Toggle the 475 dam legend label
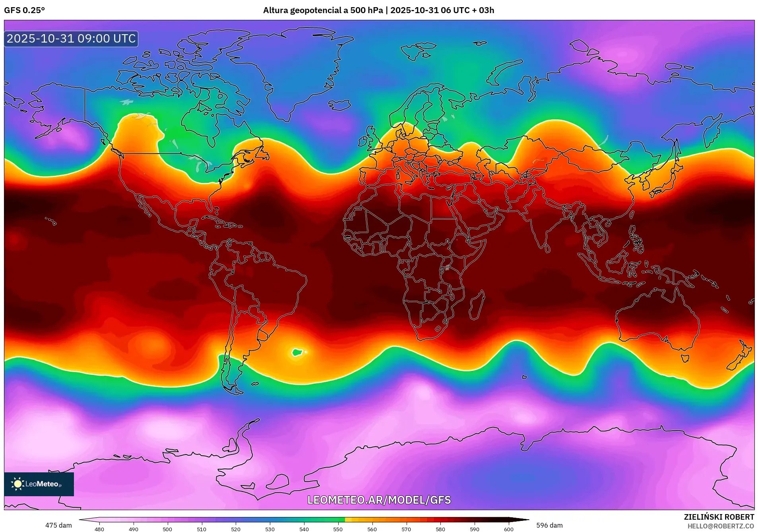758x532 pixels. [58, 525]
